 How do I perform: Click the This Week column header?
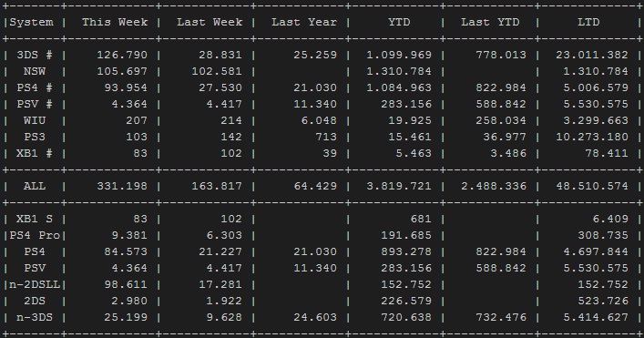pos(115,22)
